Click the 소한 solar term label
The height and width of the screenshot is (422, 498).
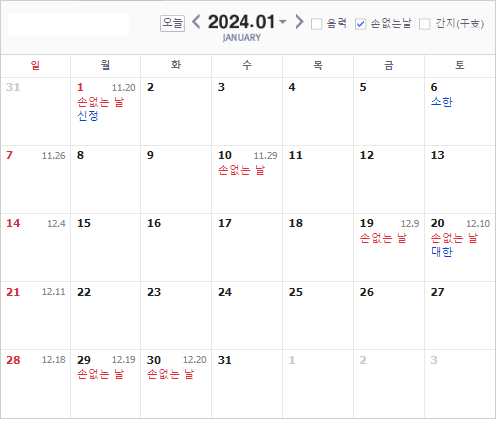441,102
